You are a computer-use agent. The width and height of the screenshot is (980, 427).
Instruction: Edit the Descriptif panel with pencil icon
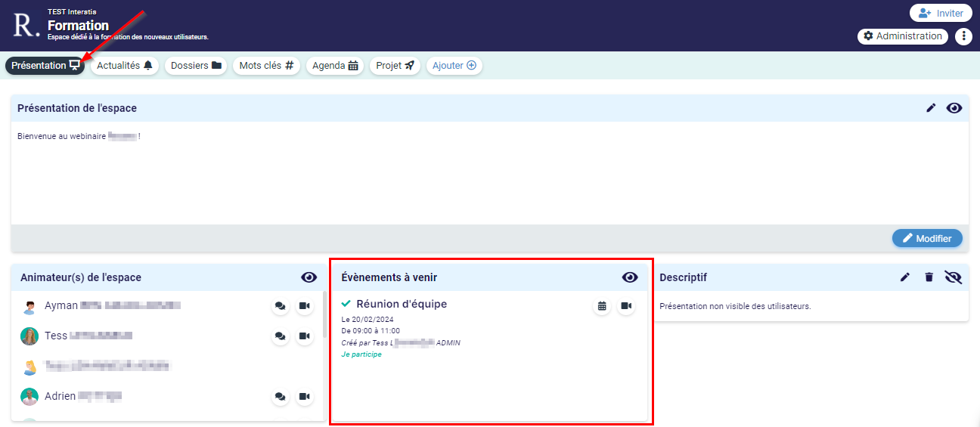tap(905, 277)
